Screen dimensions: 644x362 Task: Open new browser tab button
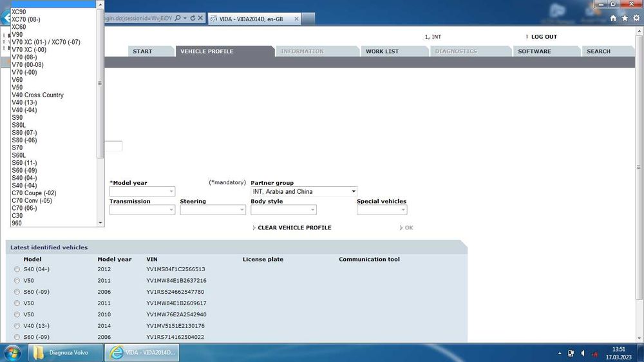tap(308, 19)
